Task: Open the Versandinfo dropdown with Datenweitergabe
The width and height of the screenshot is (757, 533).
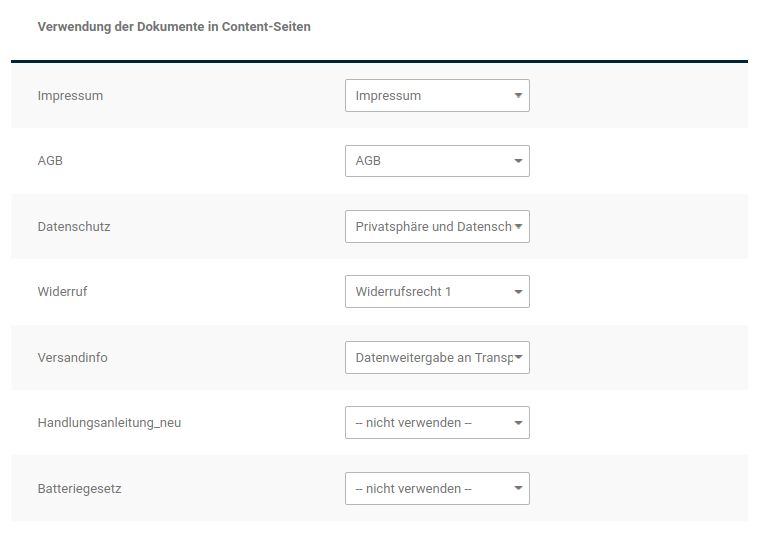Action: [436, 358]
